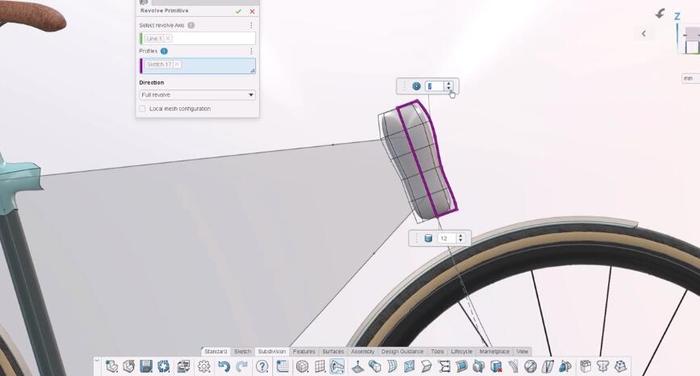Click the blue update/rebuild icon after Save

[164, 367]
